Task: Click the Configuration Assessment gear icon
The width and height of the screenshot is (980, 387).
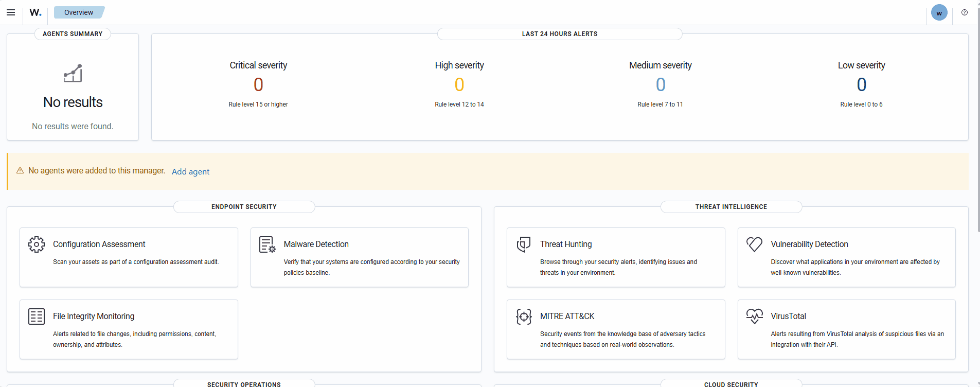Action: 37,244
